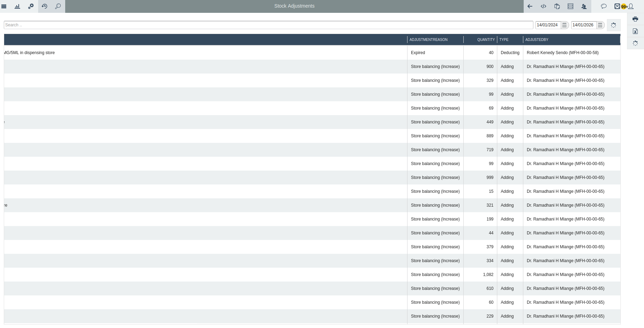This screenshot has width=644, height=328.
Task: Open the calendar picker for 14/01/2024
Action: pos(565,25)
